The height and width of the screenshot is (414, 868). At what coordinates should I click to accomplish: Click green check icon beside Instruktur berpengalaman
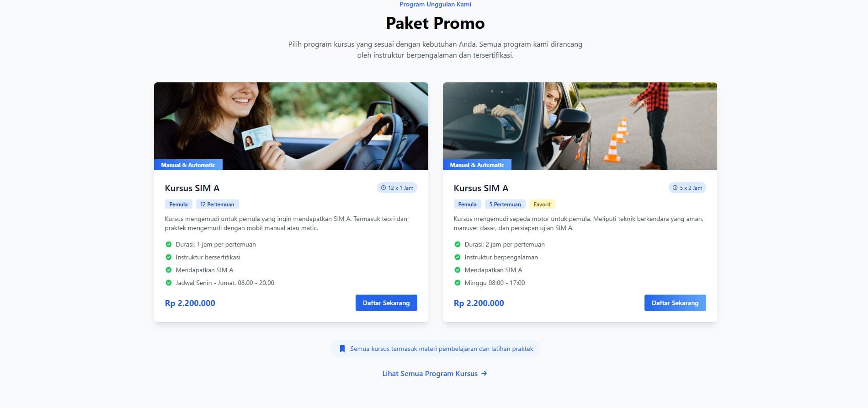click(458, 257)
